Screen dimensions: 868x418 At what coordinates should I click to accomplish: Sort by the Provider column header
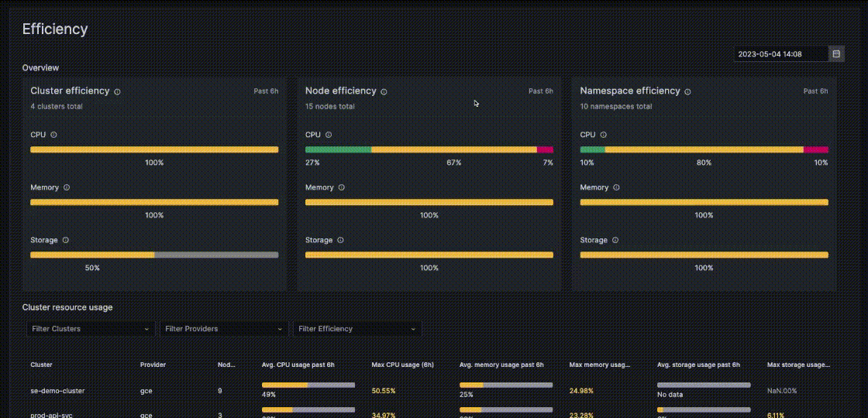(153, 365)
